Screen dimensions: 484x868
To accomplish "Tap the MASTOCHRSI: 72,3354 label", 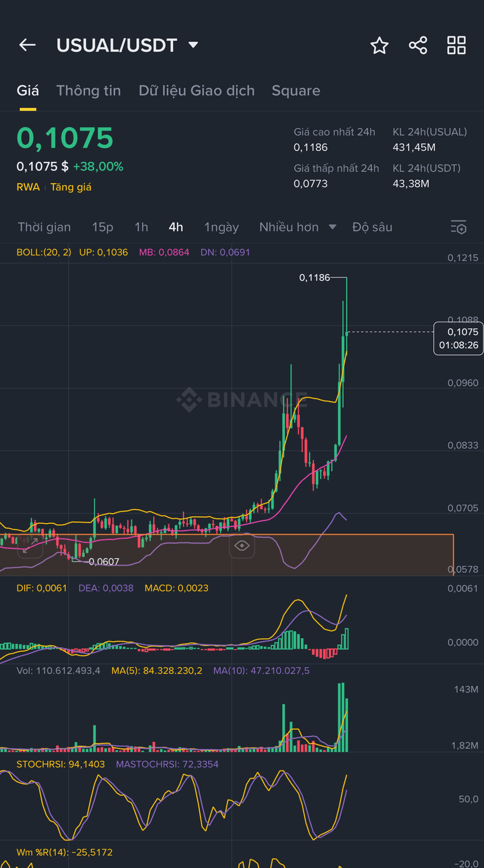I will click(167, 764).
